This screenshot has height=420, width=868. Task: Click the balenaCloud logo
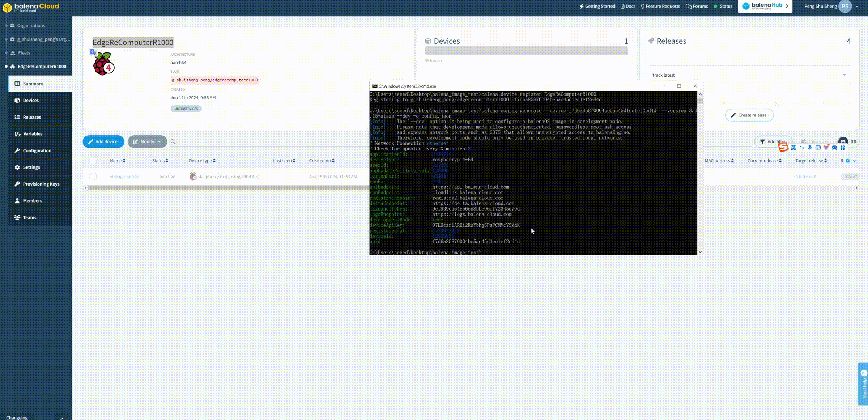coord(31,7)
